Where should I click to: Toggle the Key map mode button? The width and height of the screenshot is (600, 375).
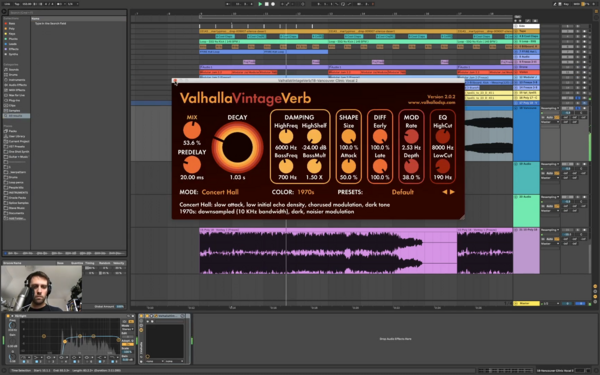[566, 4]
